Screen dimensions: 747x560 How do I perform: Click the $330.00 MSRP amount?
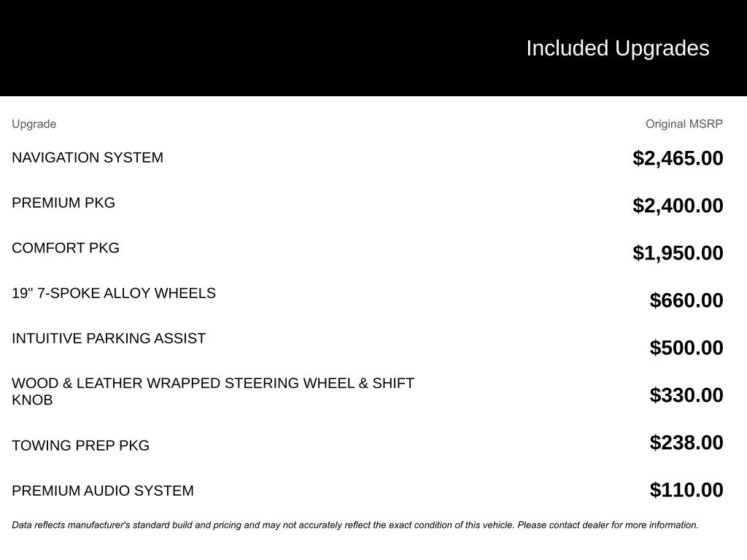click(686, 394)
